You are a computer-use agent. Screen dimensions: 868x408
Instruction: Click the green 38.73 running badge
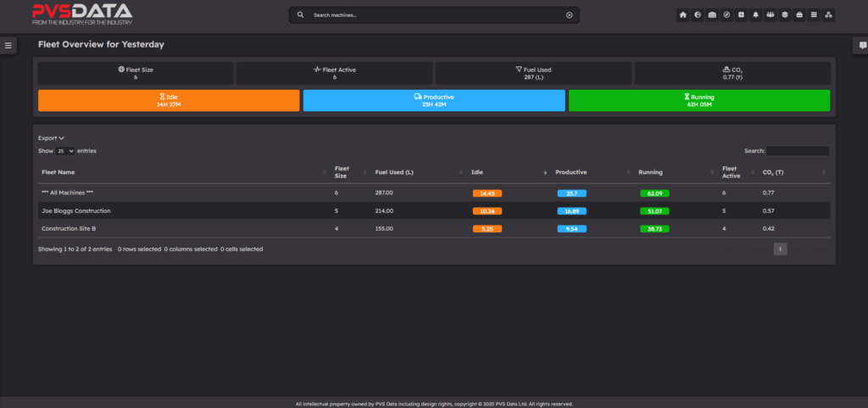coord(654,229)
